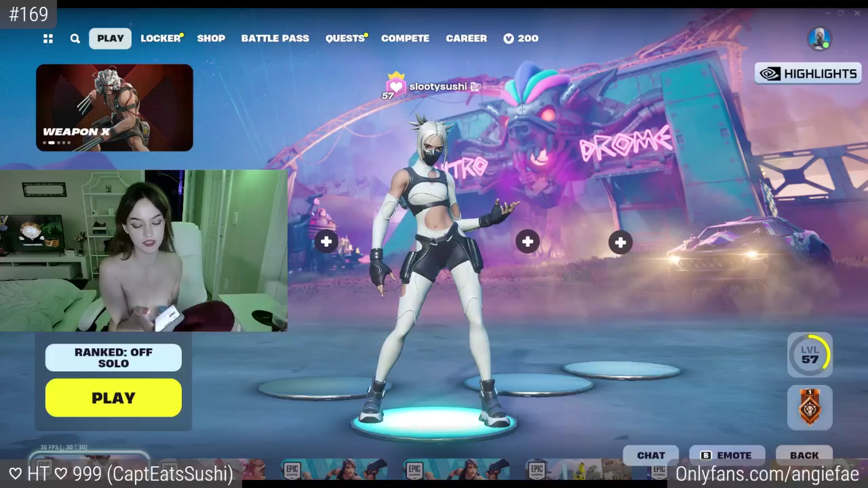868x488 pixels.
Task: Click the yellow PLAY button
Action: (x=113, y=398)
